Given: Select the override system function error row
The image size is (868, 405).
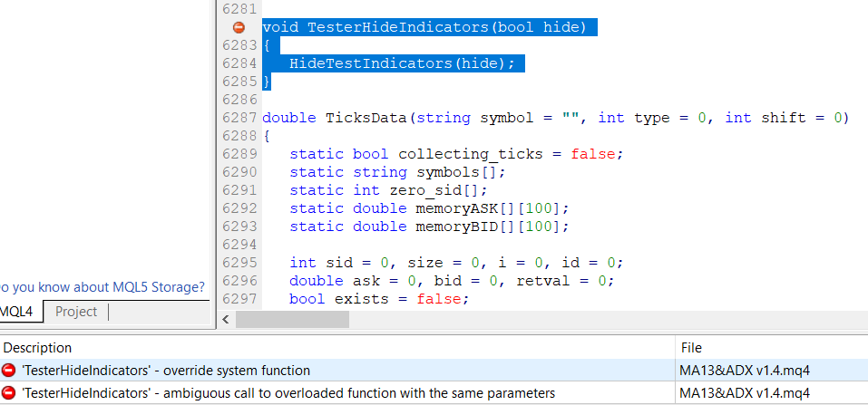Looking at the screenshot, I should [x=434, y=371].
